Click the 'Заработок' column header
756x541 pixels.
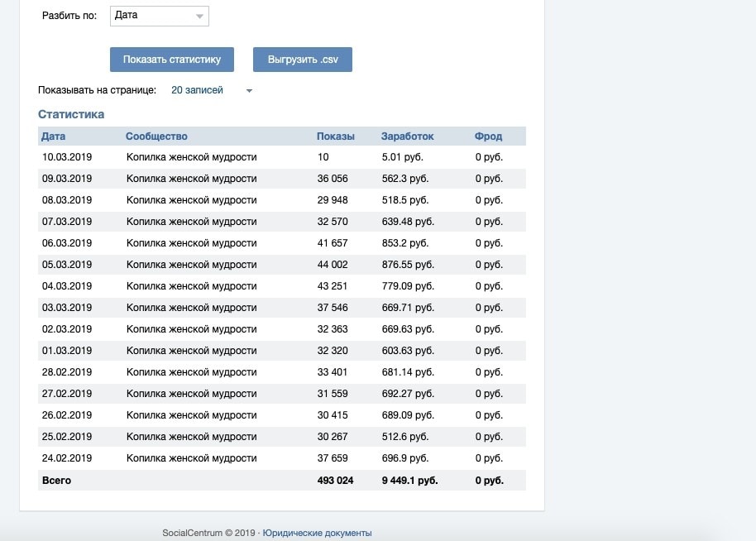tap(407, 136)
